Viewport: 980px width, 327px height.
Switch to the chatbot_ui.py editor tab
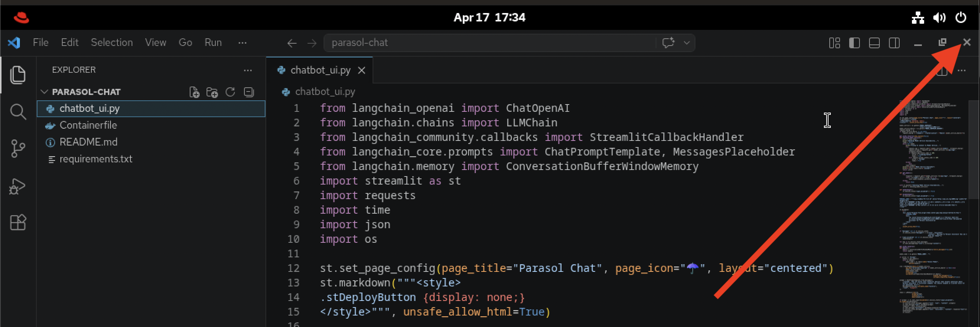point(320,70)
